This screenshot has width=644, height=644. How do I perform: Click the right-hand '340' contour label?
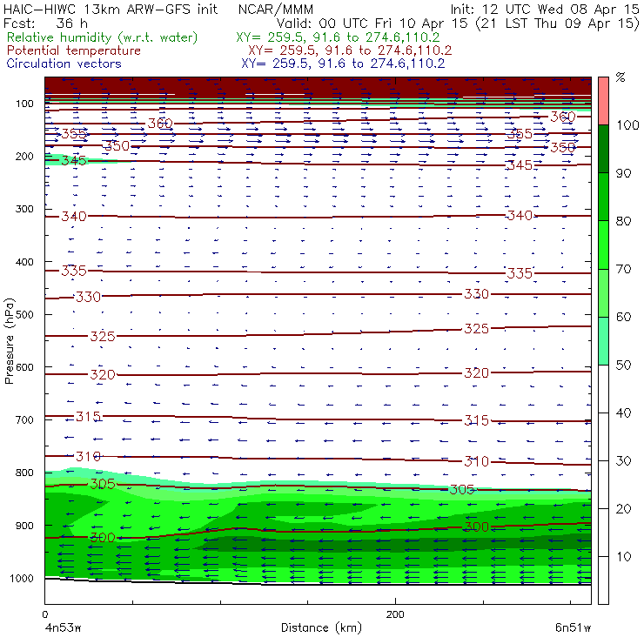(x=520, y=216)
